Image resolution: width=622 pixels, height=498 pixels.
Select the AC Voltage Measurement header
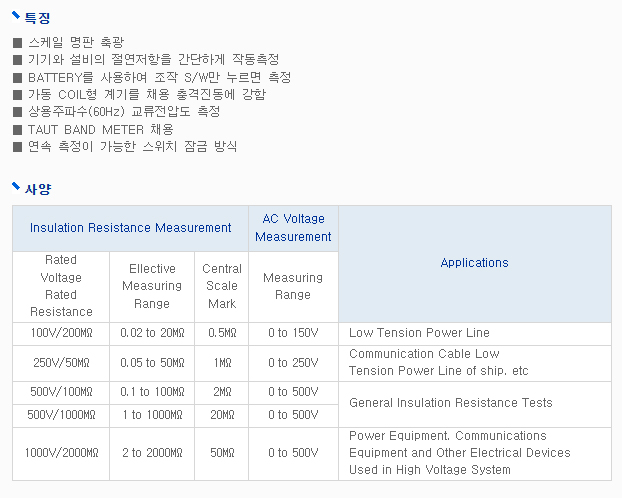click(293, 228)
